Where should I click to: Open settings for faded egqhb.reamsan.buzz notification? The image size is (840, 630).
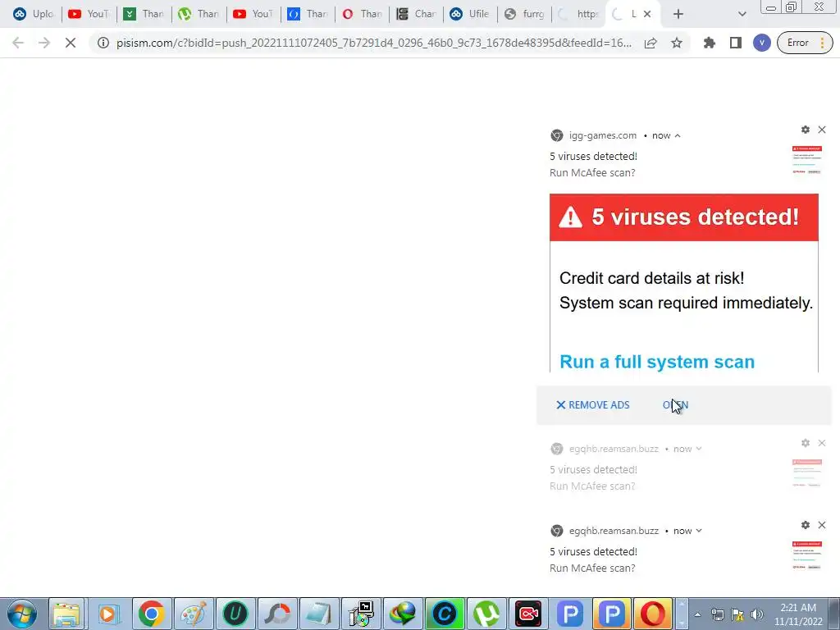pyautogui.click(x=806, y=443)
